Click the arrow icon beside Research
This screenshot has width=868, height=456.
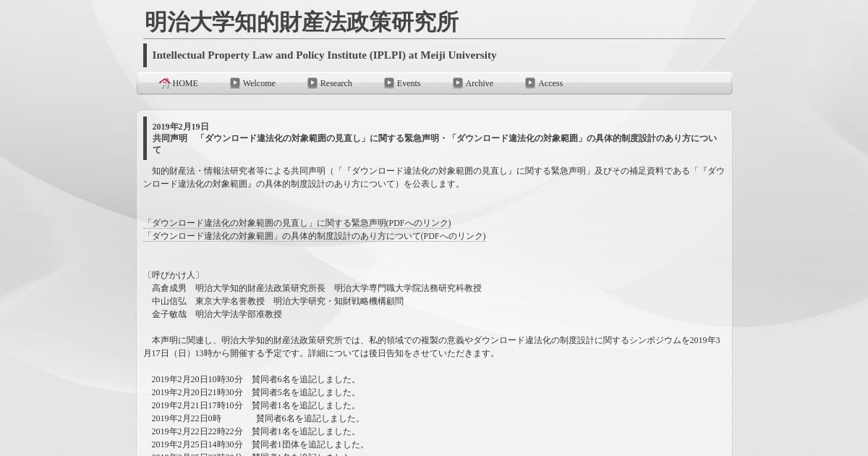tap(312, 83)
